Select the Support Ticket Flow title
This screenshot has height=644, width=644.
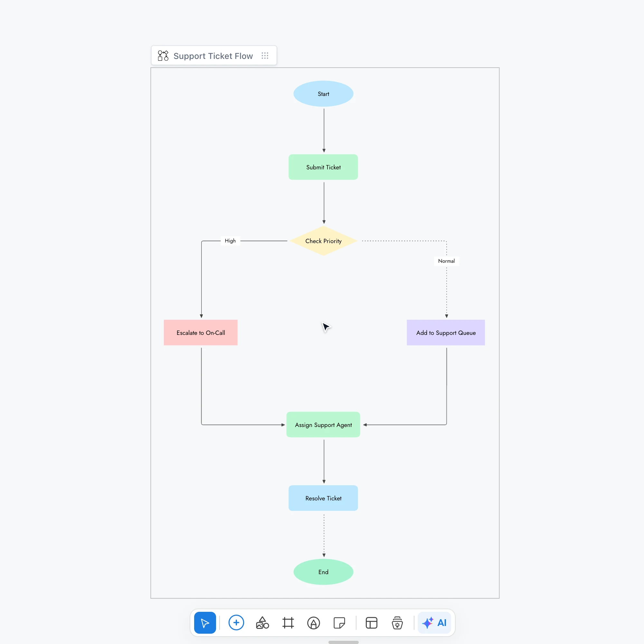click(x=213, y=56)
